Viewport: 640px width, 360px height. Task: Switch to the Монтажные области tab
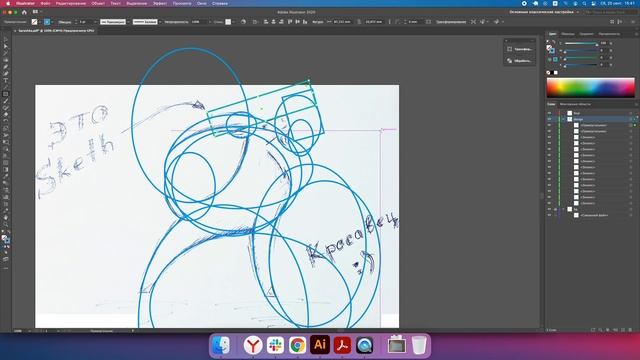[575, 104]
